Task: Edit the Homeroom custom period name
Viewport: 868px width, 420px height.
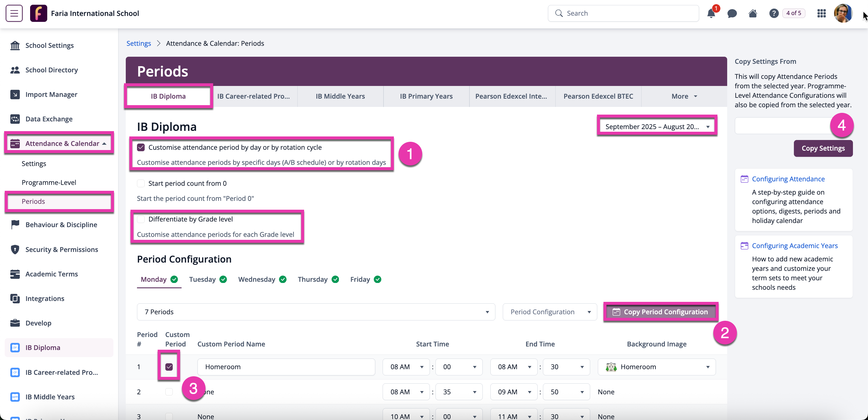Action: (x=286, y=367)
